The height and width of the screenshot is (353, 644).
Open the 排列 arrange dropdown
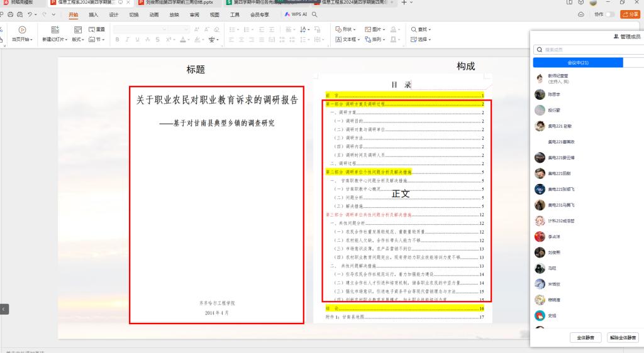click(376, 39)
